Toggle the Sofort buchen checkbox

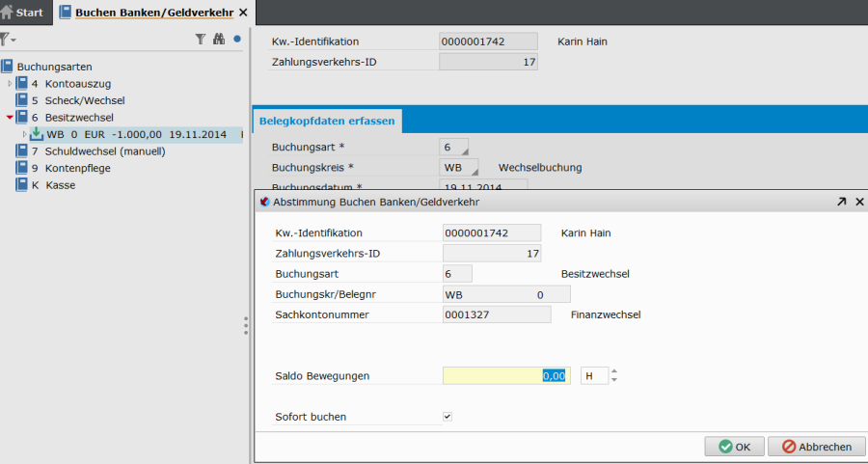coord(448,417)
